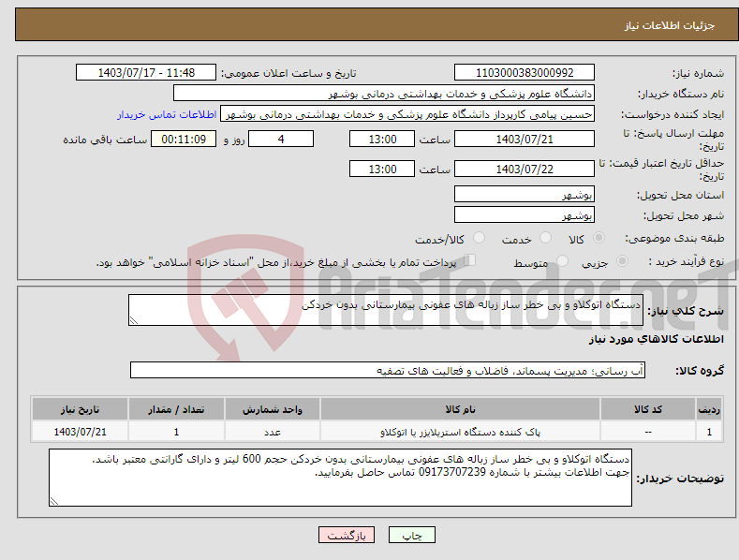Viewport: 739px width, 560px height.
Task: Click the توضیحات خریدار notes textarea
Action: (x=340, y=478)
